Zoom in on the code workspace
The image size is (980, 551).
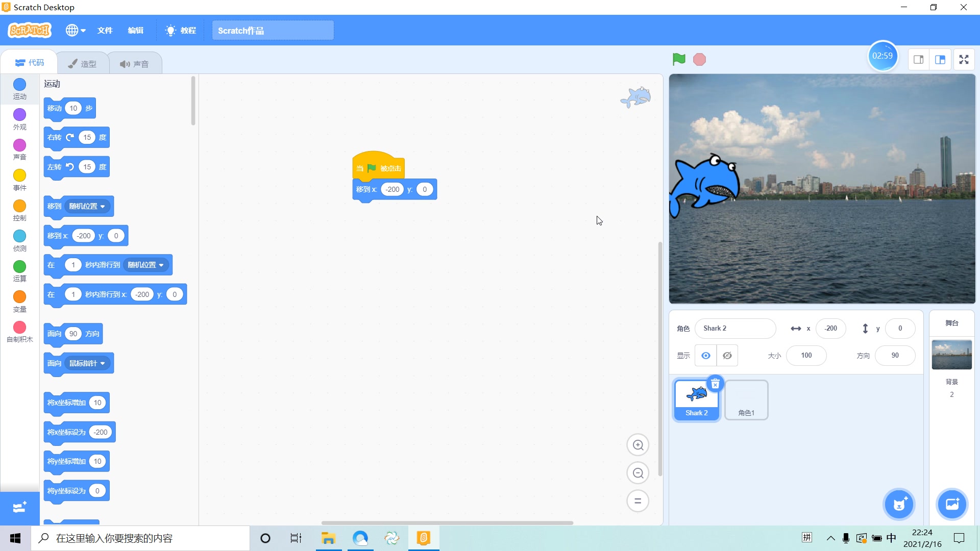(x=638, y=444)
